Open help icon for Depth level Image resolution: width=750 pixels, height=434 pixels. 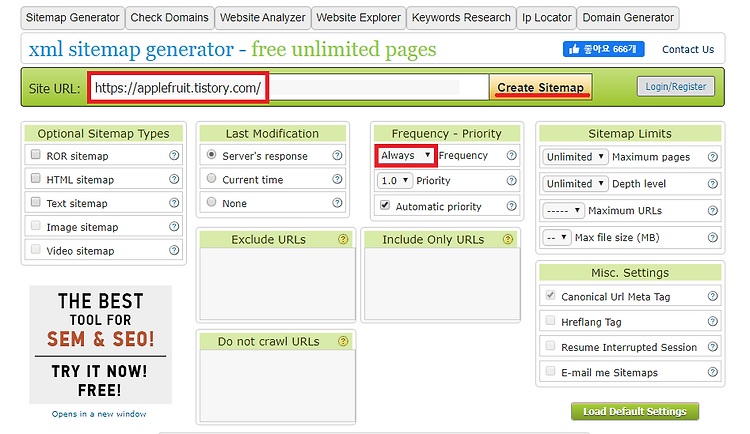click(713, 184)
